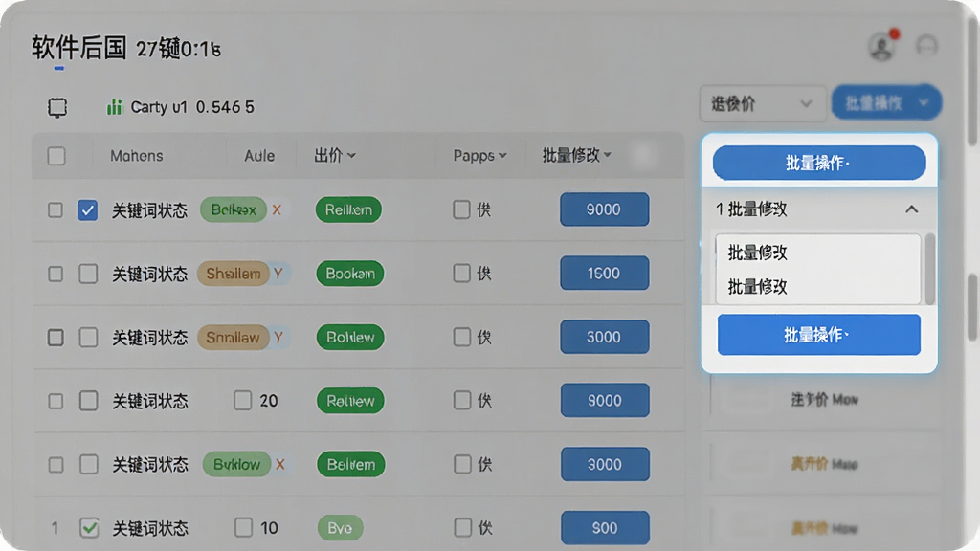
Task: Click the rounded 批量操作 button atop the popup
Action: [819, 163]
